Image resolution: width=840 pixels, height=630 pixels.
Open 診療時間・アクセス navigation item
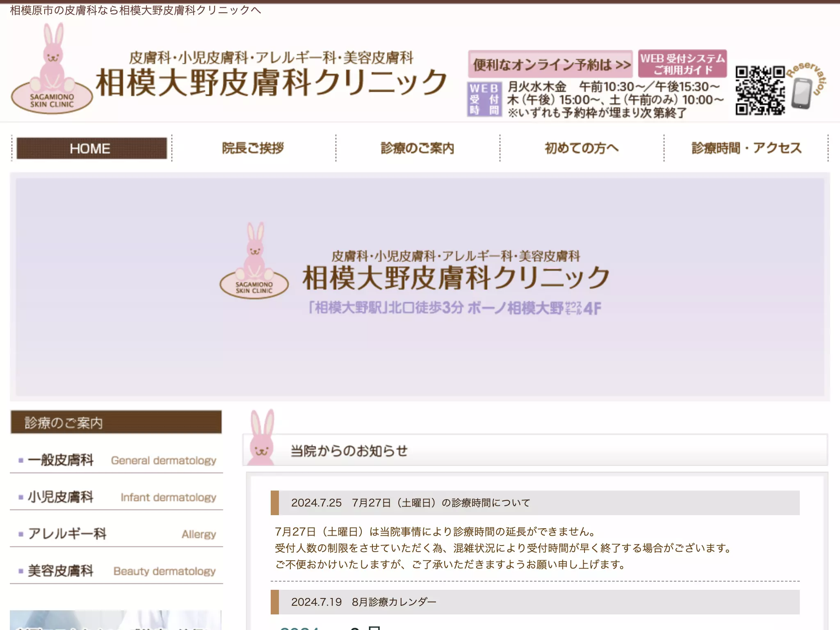click(x=746, y=148)
